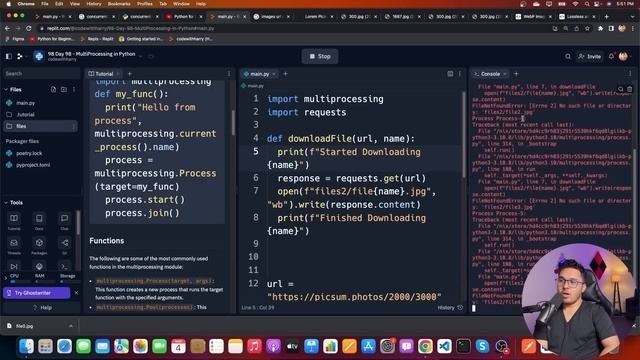Toggle the editor split layout icon
640x360 pixels.
pyautogui.click(x=450, y=74)
